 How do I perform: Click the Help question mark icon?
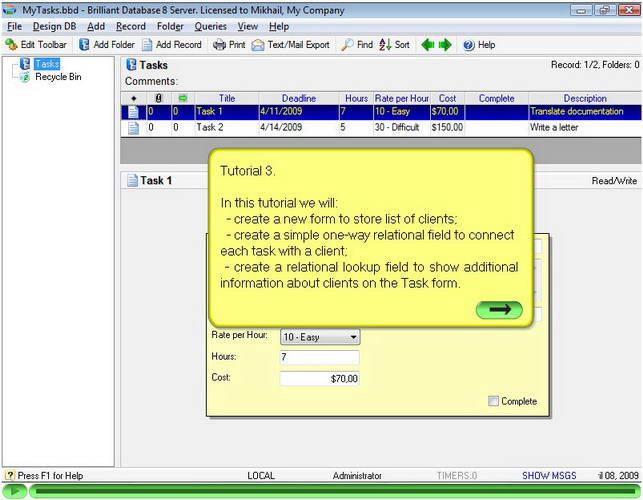[469, 45]
